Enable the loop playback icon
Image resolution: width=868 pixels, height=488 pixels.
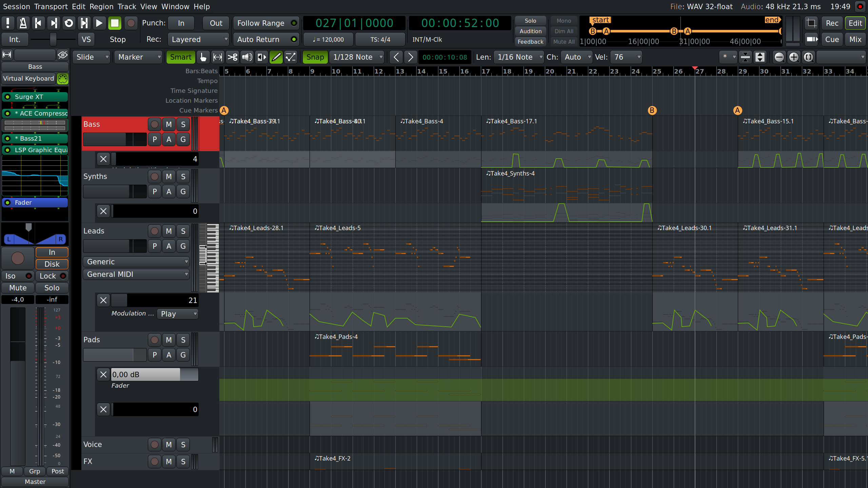(x=69, y=23)
